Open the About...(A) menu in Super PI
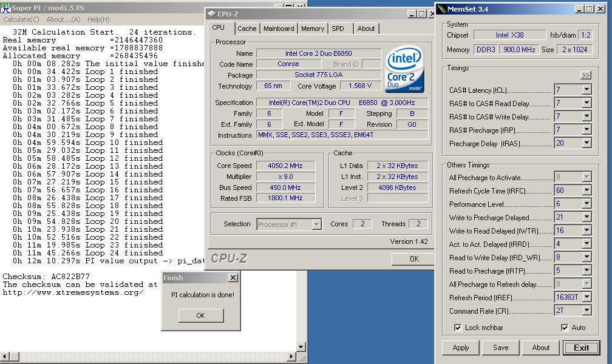Viewport: 612px width, 364px height. [x=63, y=19]
